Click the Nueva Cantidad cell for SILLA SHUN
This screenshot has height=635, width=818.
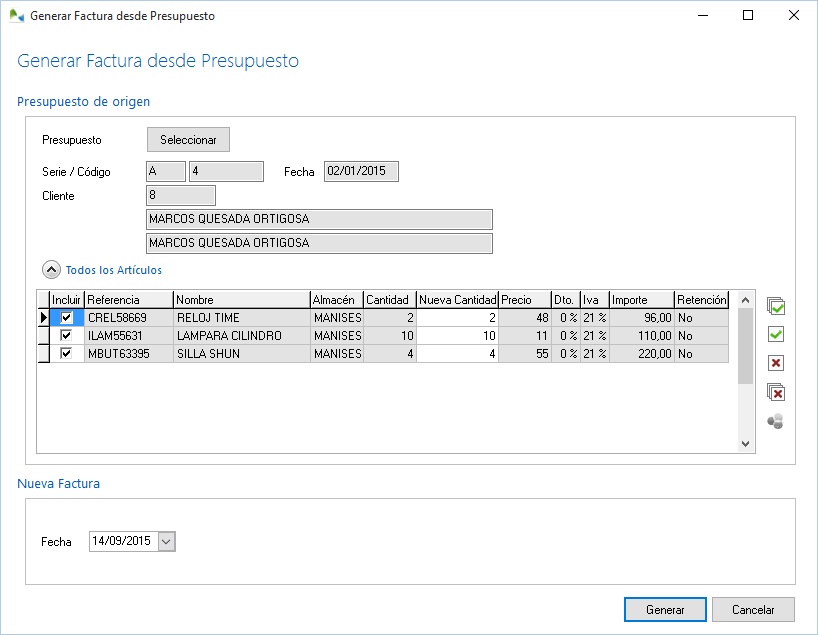tap(457, 354)
